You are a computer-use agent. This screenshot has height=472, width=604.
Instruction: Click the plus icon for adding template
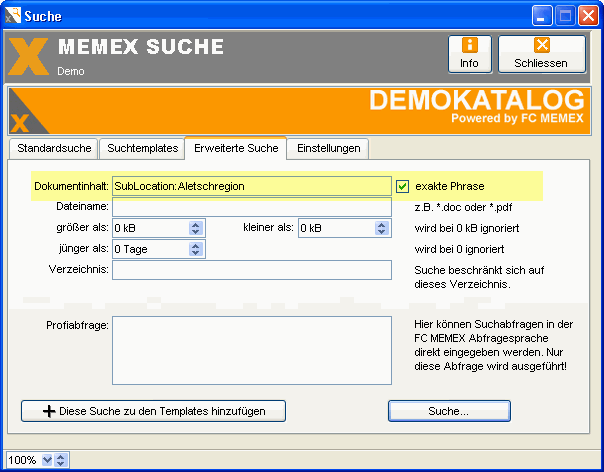[x=49, y=411]
